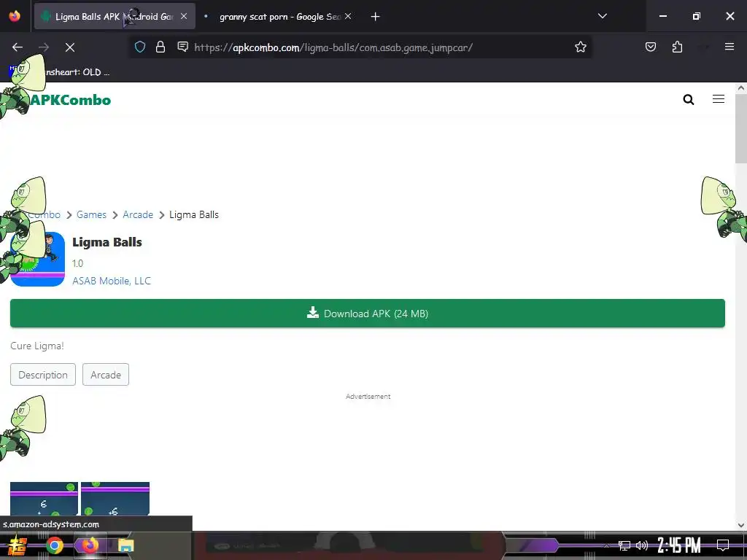Image resolution: width=747 pixels, height=560 pixels.
Task: Select the Firefox taskbar icon
Action: [x=90, y=545]
